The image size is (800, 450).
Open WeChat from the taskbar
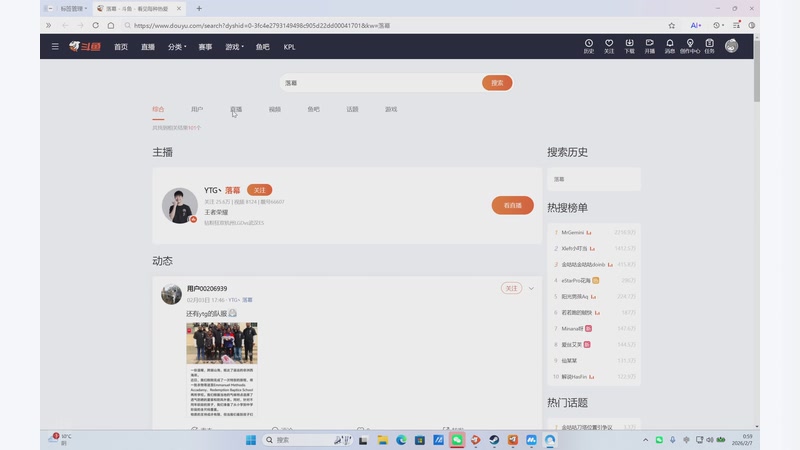(457, 440)
